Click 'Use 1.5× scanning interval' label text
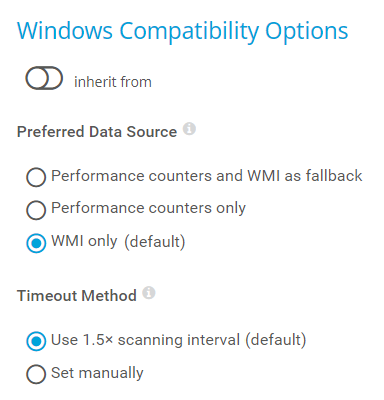This screenshot has width=384, height=400. click(x=145, y=340)
